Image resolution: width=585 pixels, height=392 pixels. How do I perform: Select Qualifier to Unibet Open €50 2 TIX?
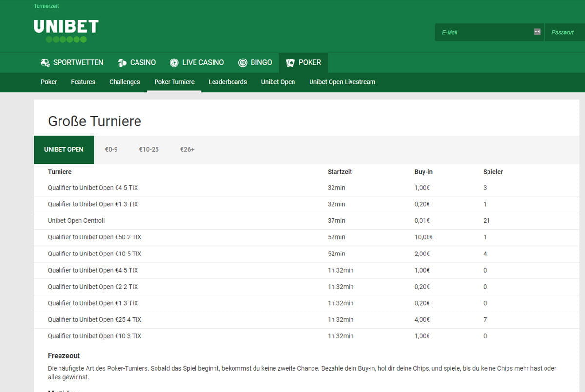[x=95, y=237]
